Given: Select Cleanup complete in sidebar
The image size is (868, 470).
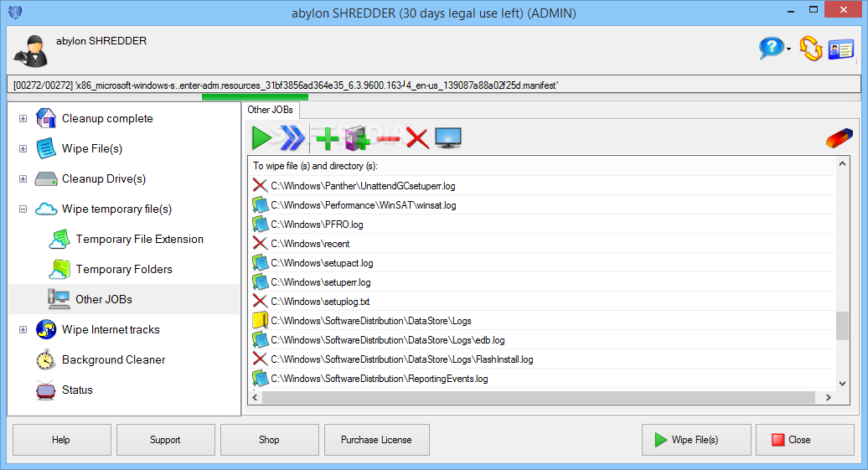Looking at the screenshot, I should (107, 118).
